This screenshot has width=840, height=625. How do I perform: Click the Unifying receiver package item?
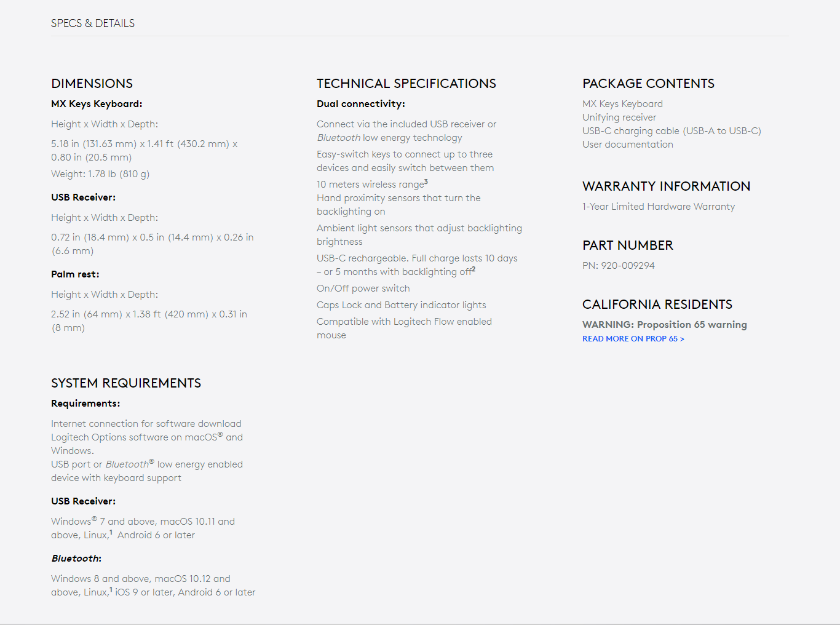(x=619, y=117)
